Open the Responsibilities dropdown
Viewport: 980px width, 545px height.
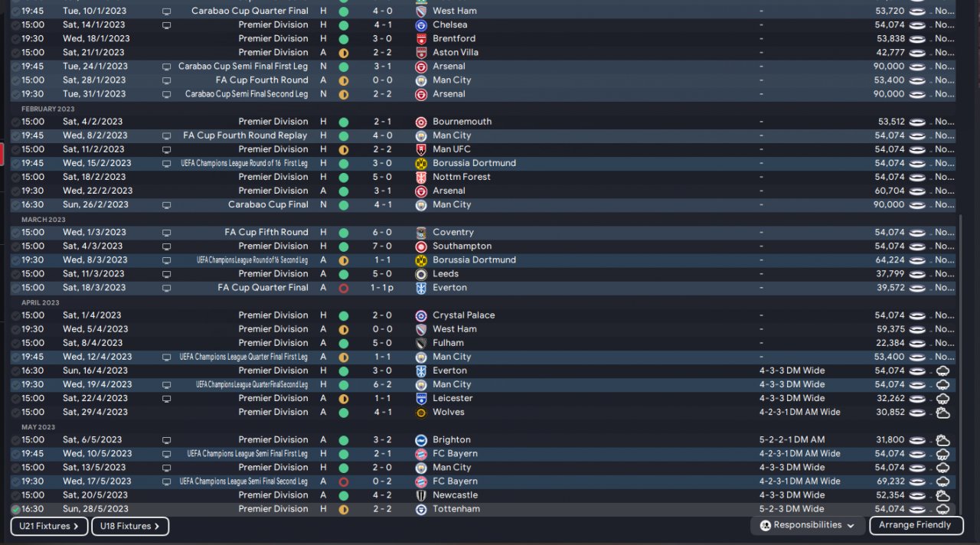tap(808, 526)
